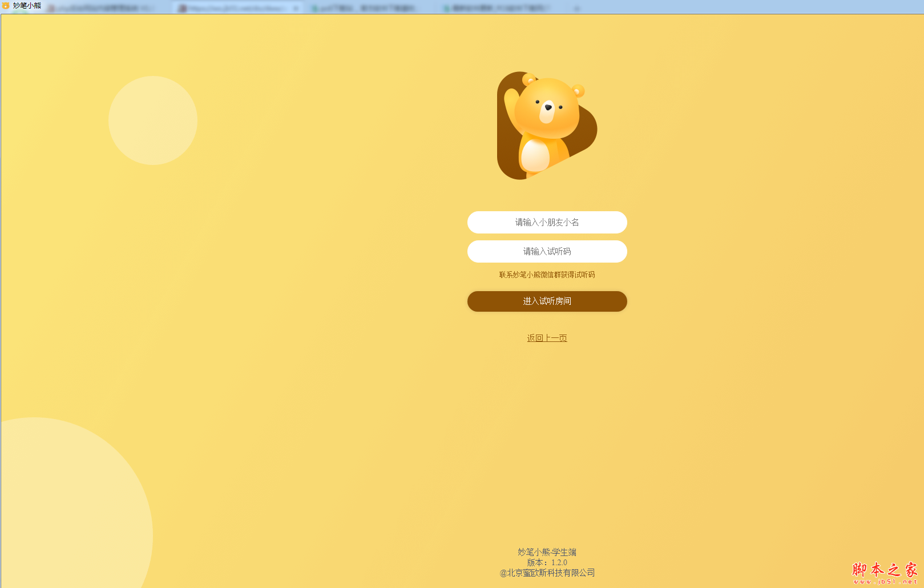Click the 请输入试听码 input field
924x588 pixels.
coord(547,251)
